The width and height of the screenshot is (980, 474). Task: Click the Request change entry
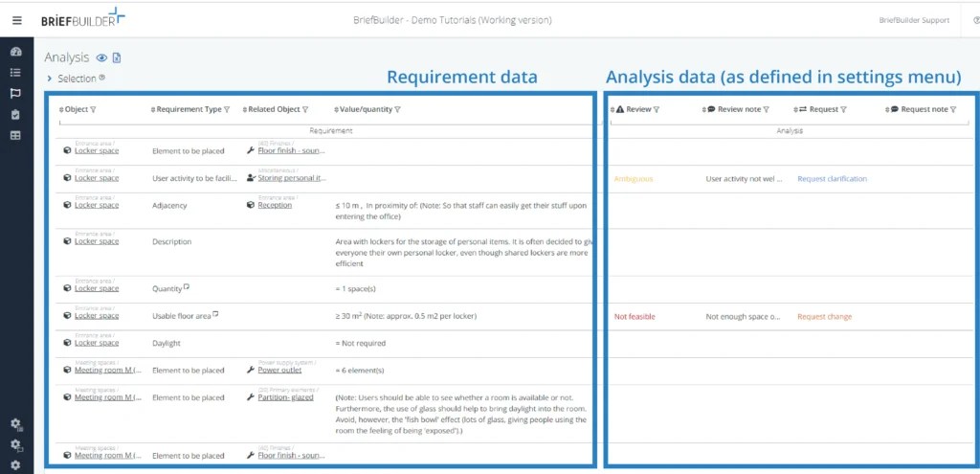tap(824, 316)
